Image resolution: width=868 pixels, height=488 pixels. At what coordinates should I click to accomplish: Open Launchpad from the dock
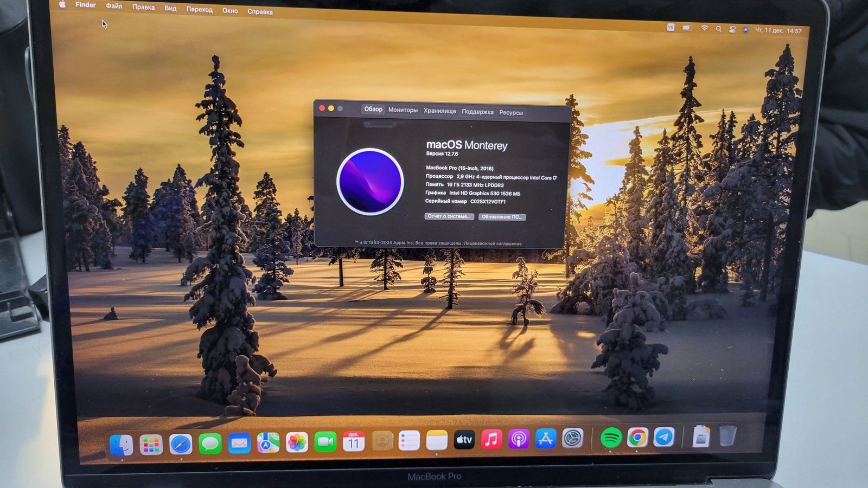(151, 445)
